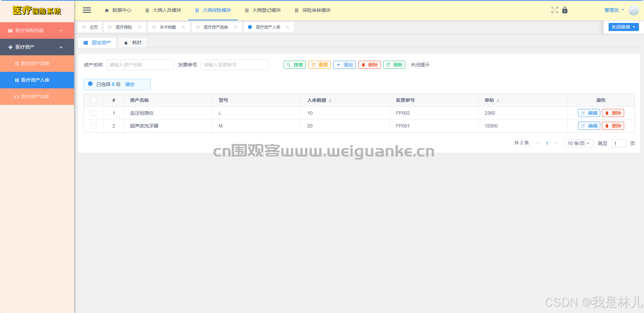Close the 医疗保险 tab

[139, 27]
